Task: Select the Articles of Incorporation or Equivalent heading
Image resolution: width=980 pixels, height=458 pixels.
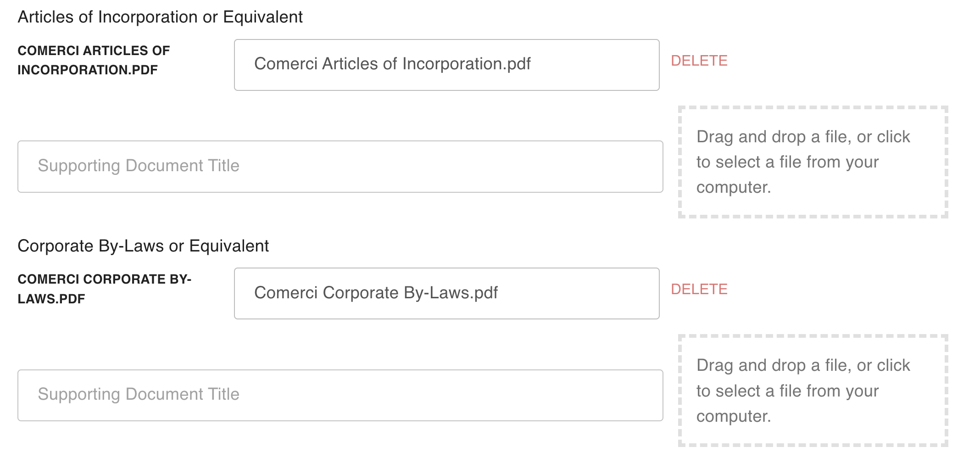Action: click(160, 17)
